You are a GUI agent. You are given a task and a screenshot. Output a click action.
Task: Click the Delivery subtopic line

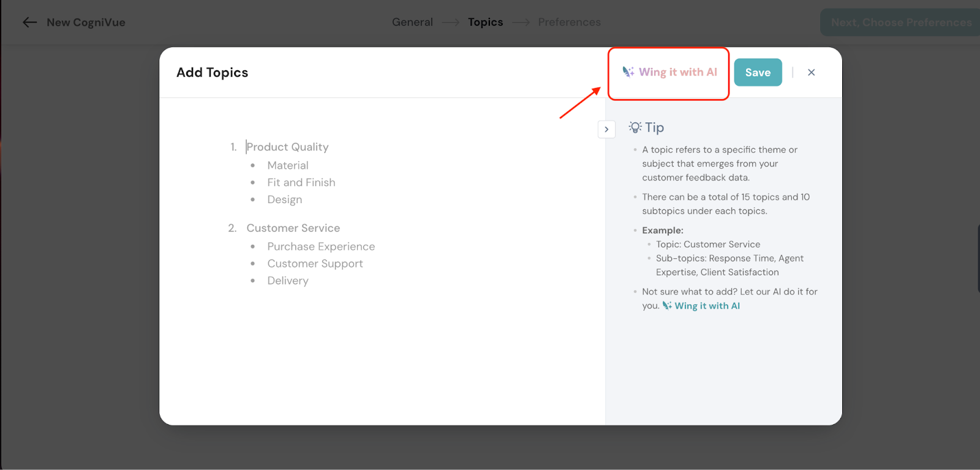pos(288,281)
